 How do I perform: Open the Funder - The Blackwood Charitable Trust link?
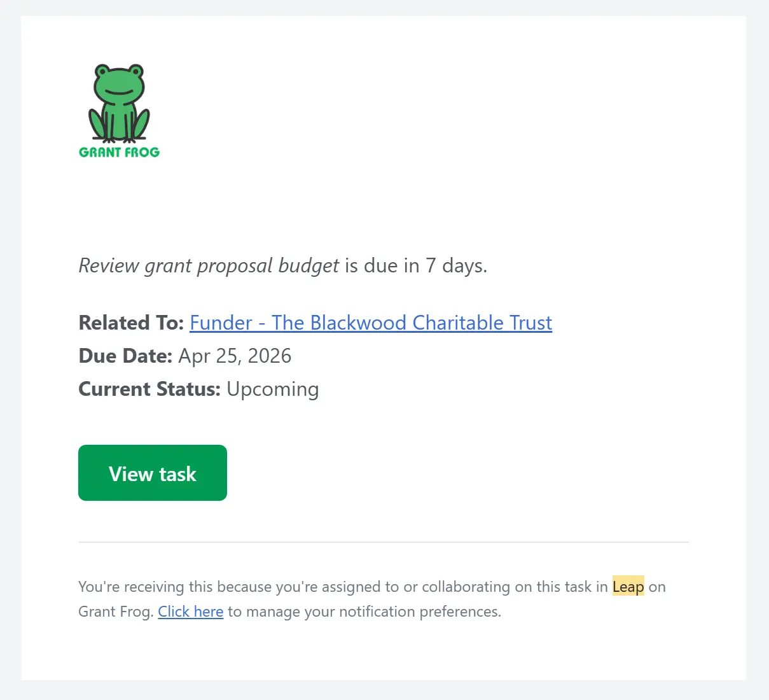(371, 323)
